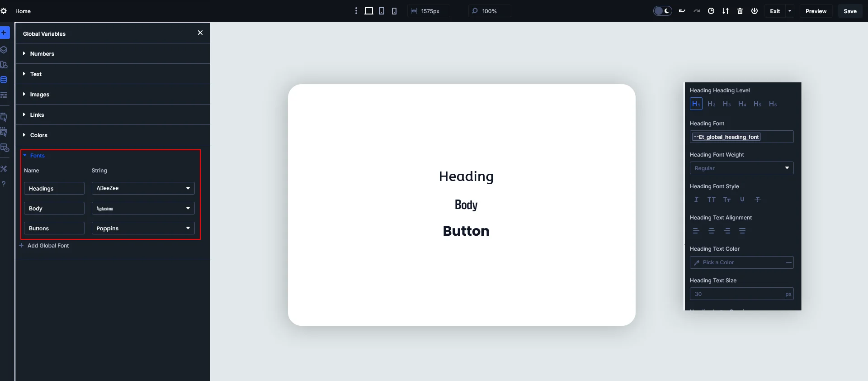Select the H1 heading level
Screen dimensions: 868x381
pos(696,104)
